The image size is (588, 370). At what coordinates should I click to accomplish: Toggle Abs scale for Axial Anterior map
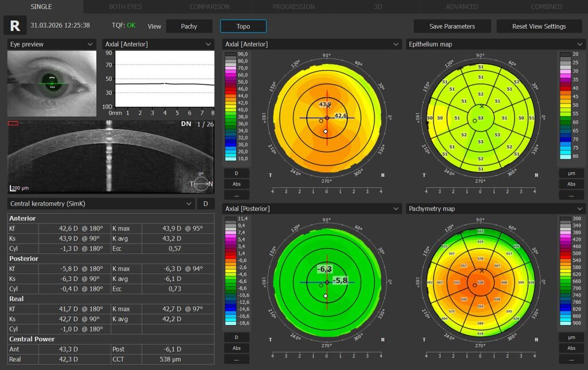point(237,184)
